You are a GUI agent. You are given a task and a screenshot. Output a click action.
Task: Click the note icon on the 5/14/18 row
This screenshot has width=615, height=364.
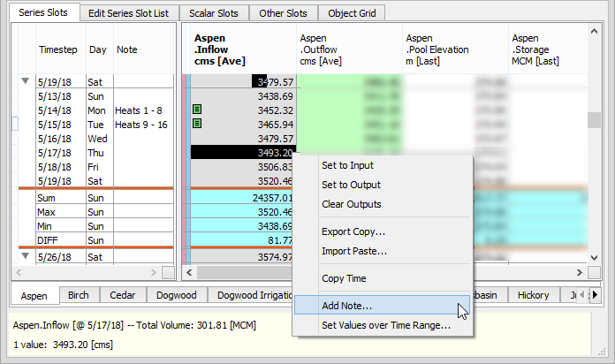point(198,110)
